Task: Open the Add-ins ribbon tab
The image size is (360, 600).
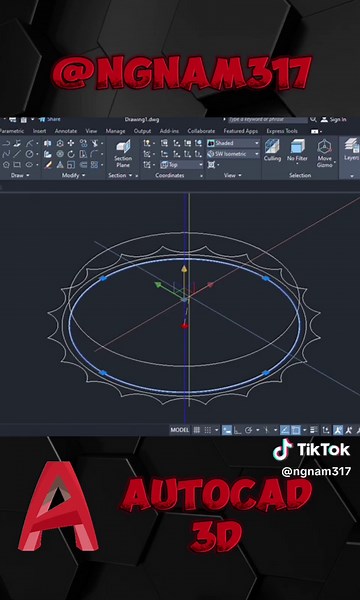Action: point(169,131)
